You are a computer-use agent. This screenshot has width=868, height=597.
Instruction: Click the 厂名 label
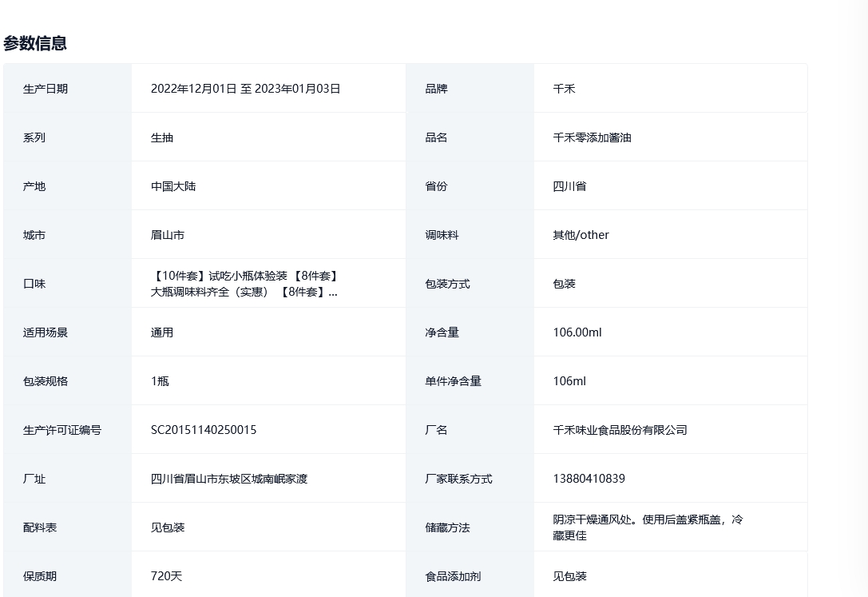tap(436, 430)
